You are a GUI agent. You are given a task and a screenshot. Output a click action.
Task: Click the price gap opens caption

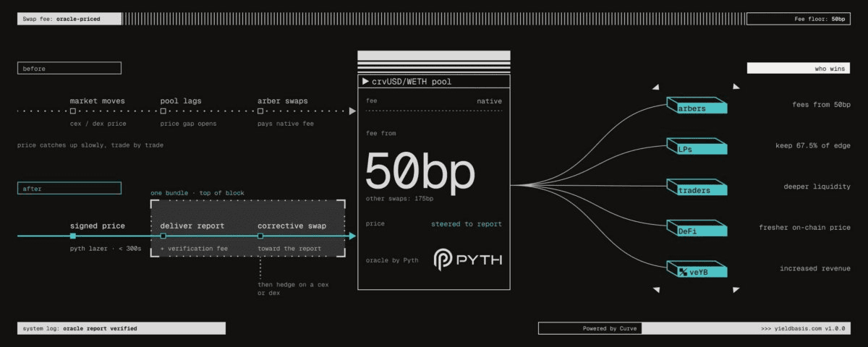coord(188,124)
